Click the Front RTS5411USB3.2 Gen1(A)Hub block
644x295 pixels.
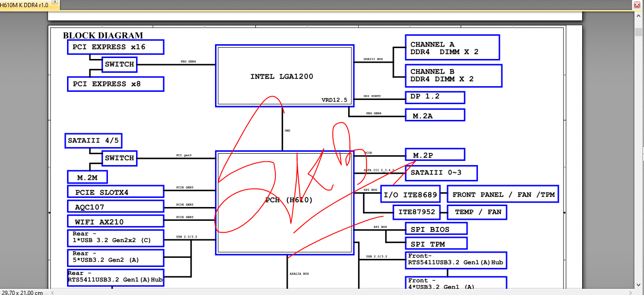click(x=455, y=260)
